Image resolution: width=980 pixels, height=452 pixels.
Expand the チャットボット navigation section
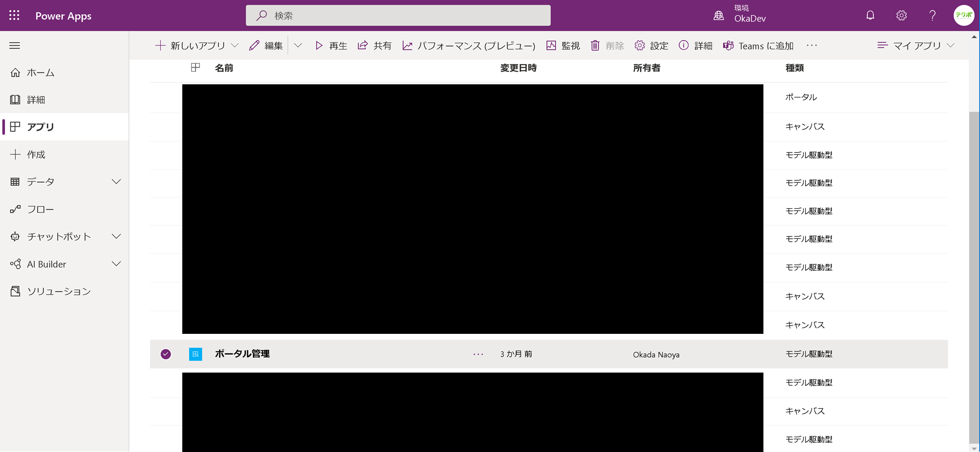[116, 237]
